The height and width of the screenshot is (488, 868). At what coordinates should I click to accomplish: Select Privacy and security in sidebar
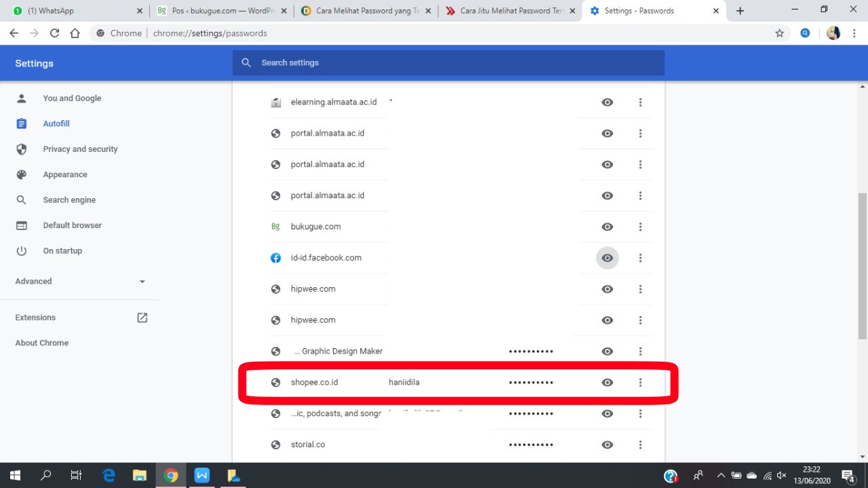[80, 149]
